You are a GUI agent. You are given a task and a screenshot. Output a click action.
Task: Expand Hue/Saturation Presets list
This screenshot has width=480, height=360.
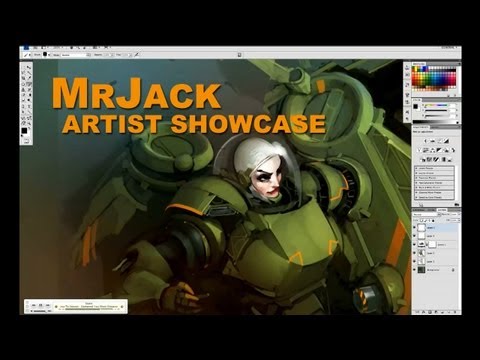coord(416,183)
